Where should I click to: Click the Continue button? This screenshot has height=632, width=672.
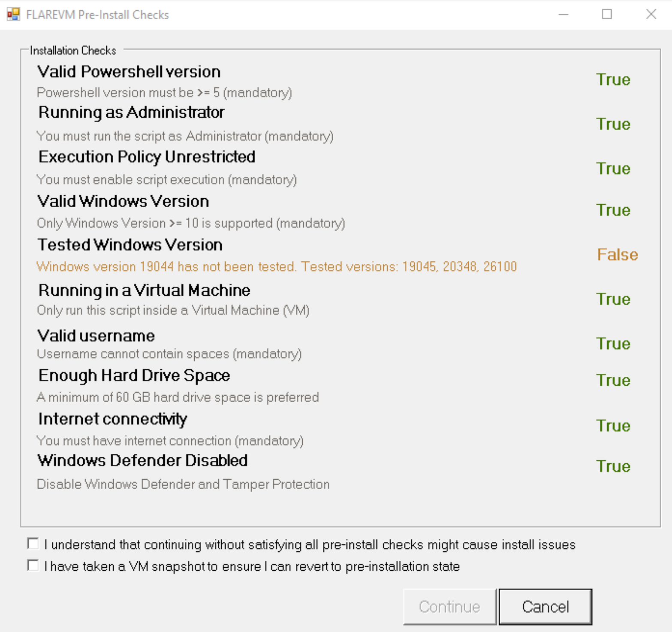(449, 607)
